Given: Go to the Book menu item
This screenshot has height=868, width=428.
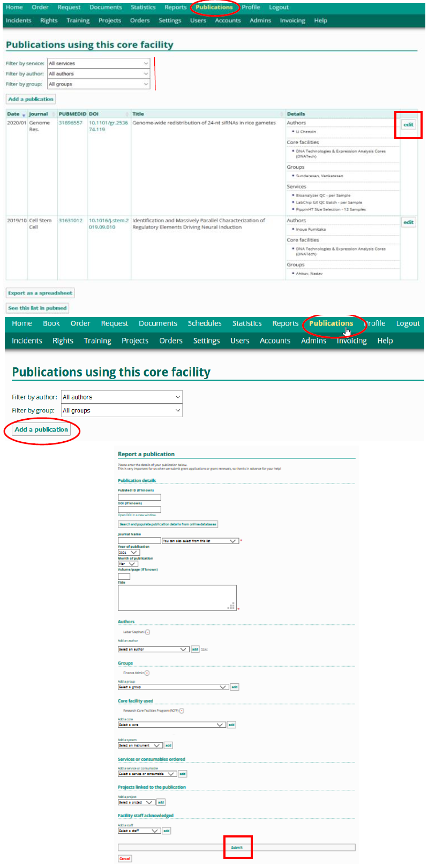Looking at the screenshot, I should click(x=51, y=323).
